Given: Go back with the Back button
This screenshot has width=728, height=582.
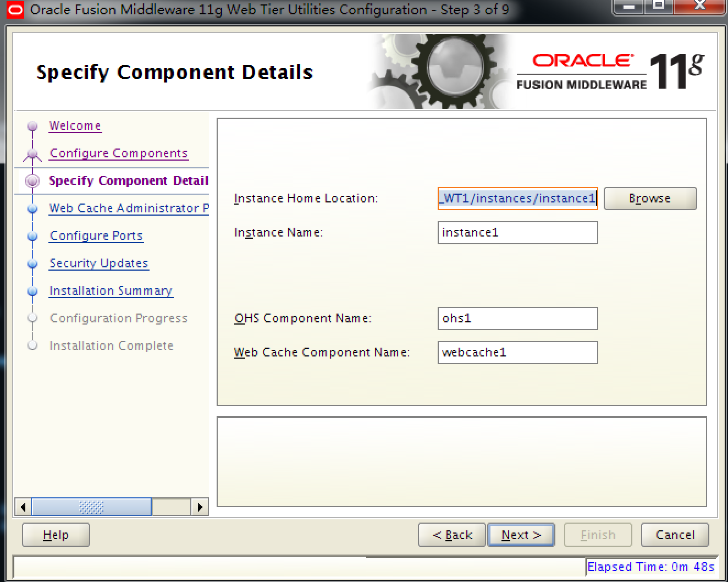Looking at the screenshot, I should click(452, 535).
